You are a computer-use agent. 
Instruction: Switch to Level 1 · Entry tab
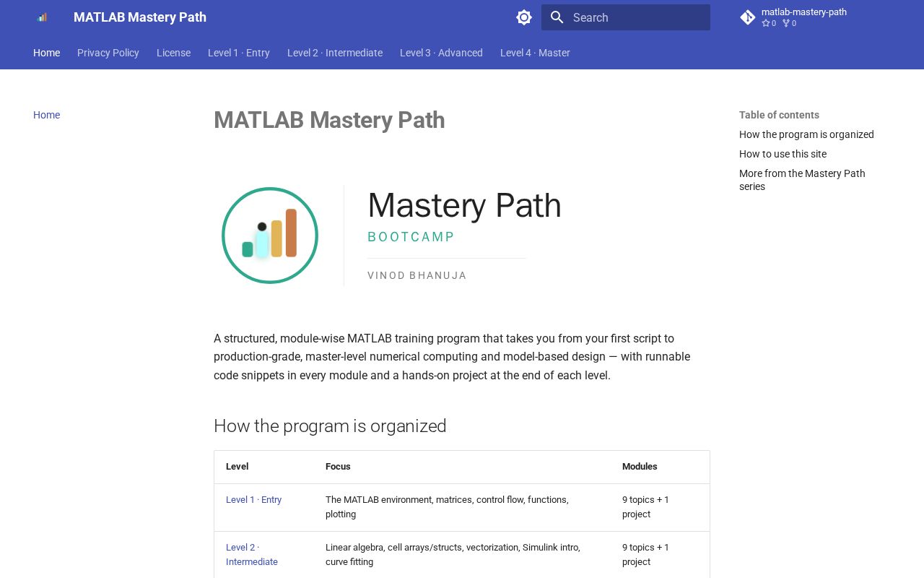(239, 53)
